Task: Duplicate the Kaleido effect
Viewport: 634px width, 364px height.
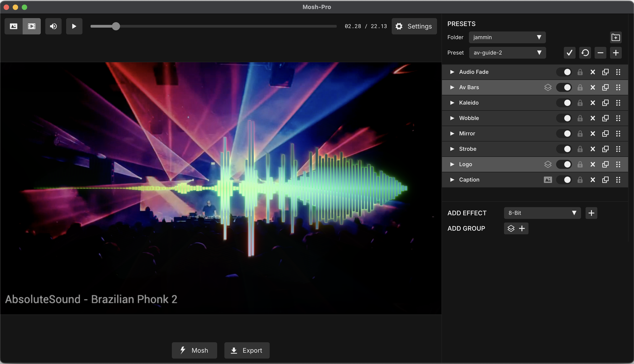Action: point(605,103)
